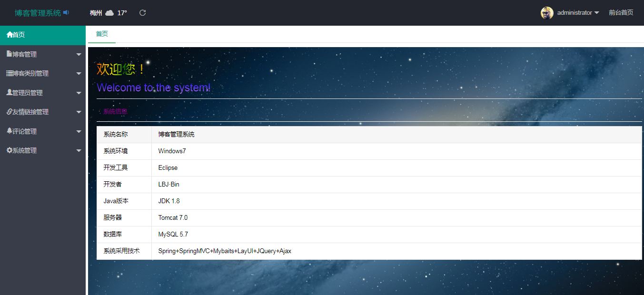This screenshot has height=295, width=644.
Task: Click the 数据库 table cell
Action: [x=124, y=235]
